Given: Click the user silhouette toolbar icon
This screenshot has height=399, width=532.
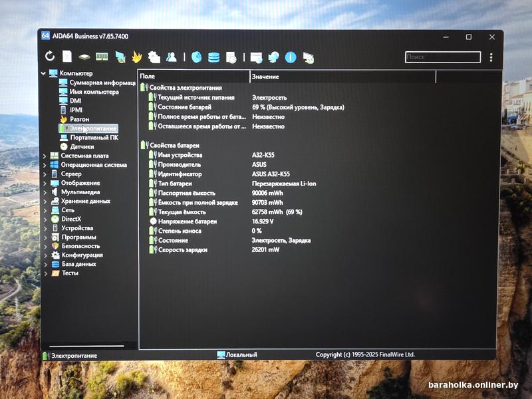Looking at the screenshot, I should pos(172,57).
